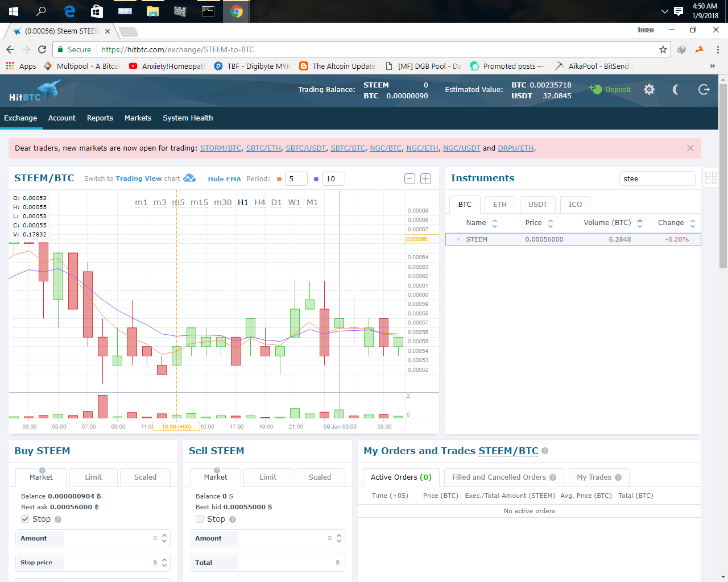Open the DRPU/ETH market link
The height and width of the screenshot is (582, 728).
pyautogui.click(x=516, y=148)
